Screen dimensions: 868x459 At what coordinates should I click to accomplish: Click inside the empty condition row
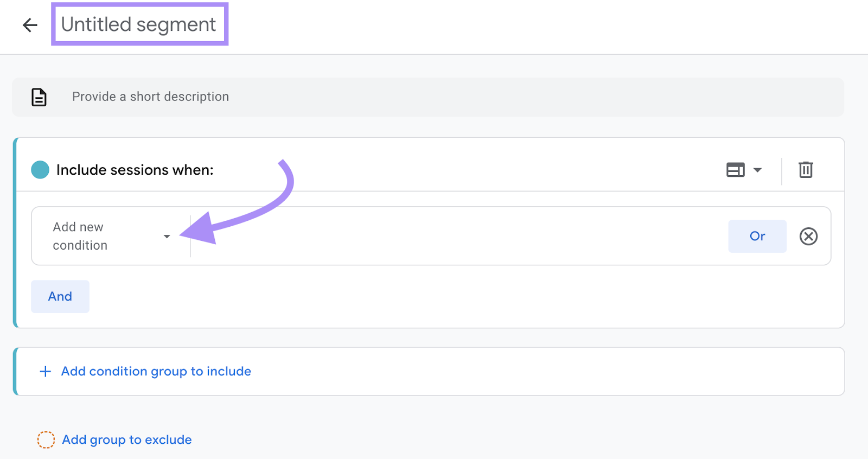pyautogui.click(x=434, y=236)
